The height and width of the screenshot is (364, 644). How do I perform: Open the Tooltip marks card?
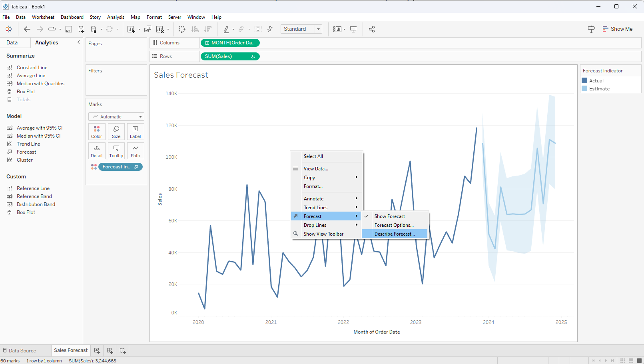tap(116, 151)
